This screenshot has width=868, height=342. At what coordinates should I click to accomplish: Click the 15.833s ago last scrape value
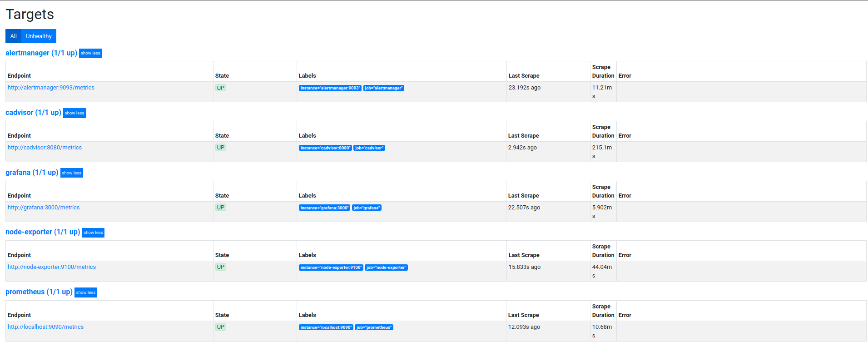(x=525, y=267)
